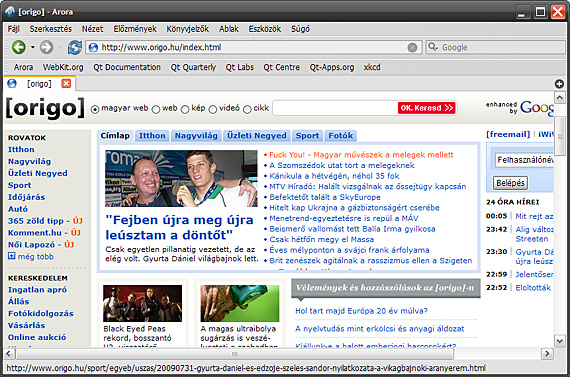Open the Komment.hu sidebar link
Screen dimensions: 570x377
(x=35, y=233)
